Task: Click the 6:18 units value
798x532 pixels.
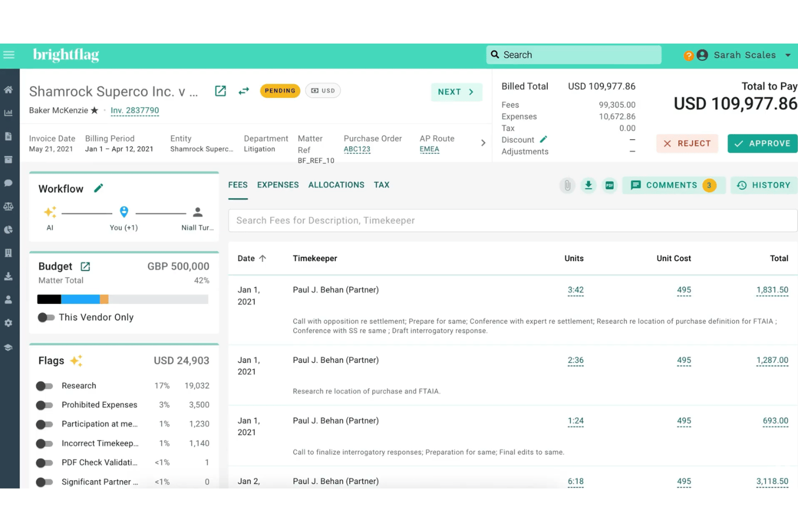Action: click(x=575, y=481)
